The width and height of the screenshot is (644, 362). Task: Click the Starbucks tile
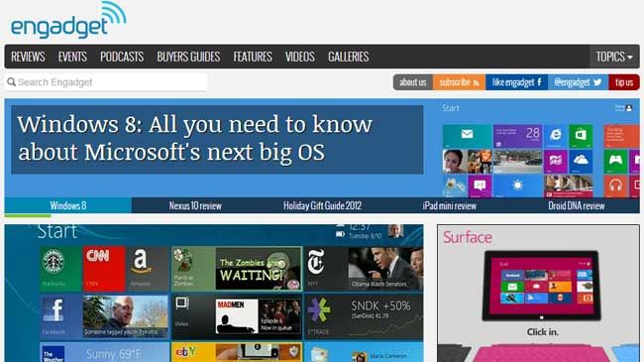[60, 269]
